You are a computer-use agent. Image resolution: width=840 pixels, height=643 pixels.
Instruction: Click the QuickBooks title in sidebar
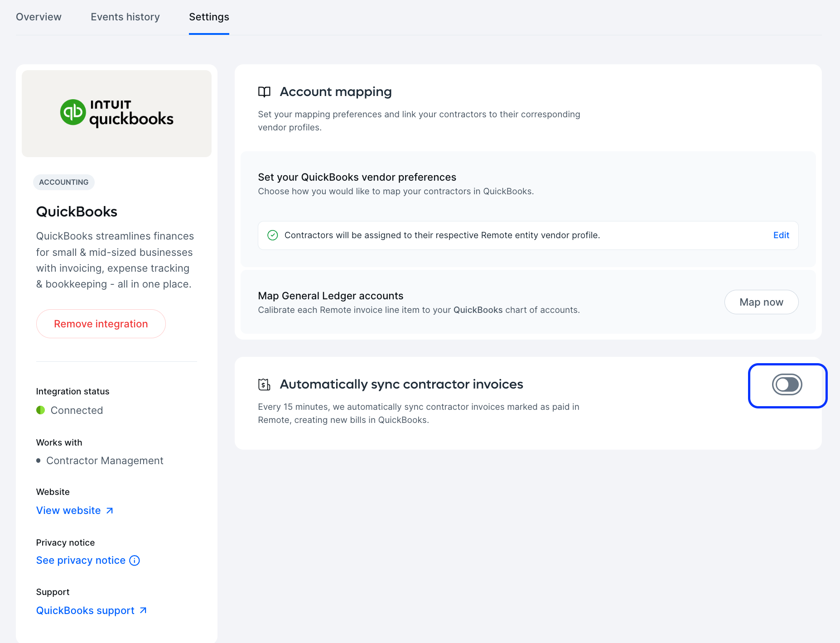pos(77,211)
